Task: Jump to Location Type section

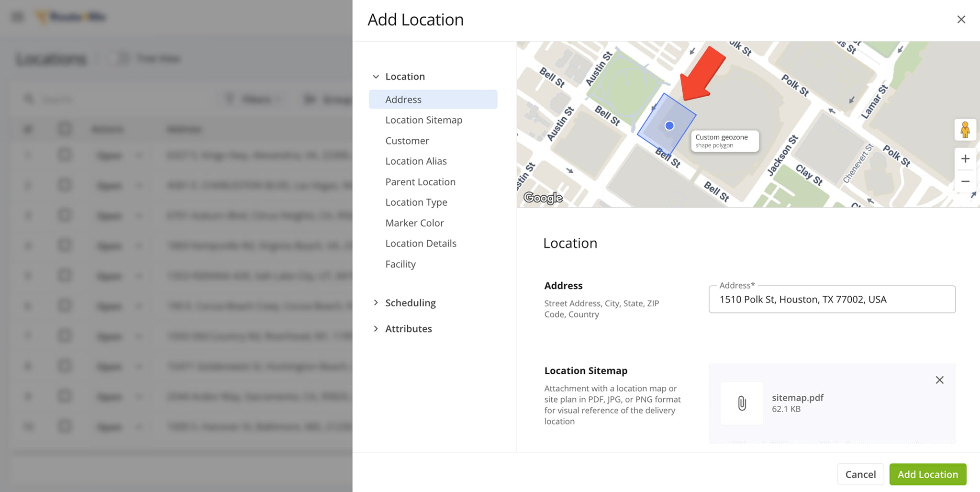Action: (416, 202)
